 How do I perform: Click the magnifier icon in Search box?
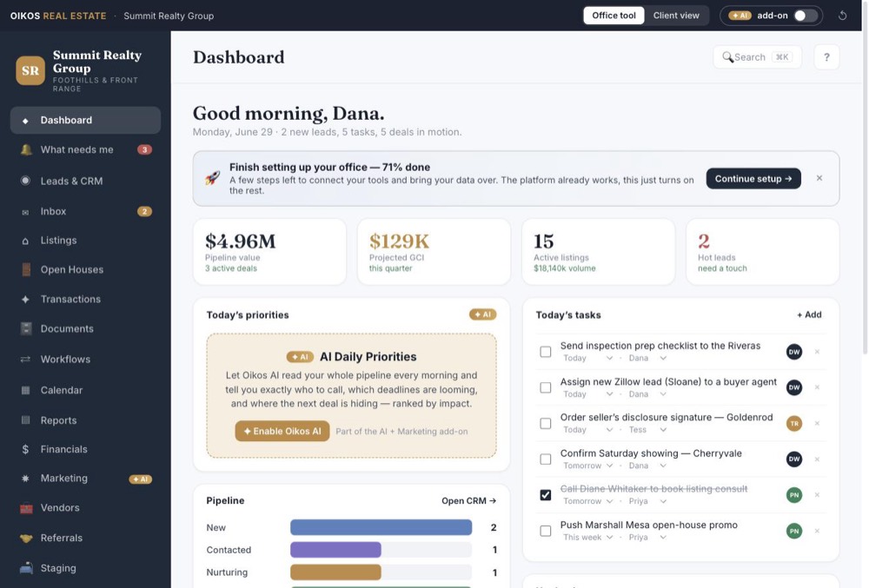click(727, 57)
